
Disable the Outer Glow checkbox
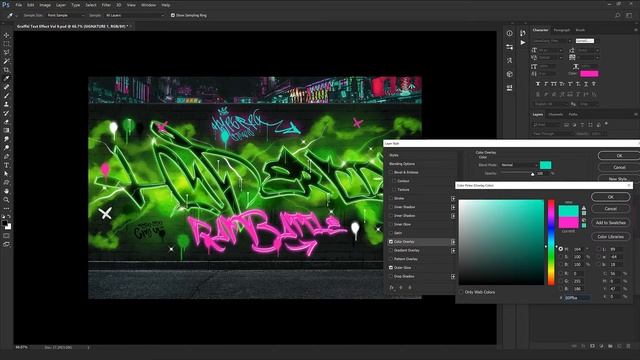[391, 268]
